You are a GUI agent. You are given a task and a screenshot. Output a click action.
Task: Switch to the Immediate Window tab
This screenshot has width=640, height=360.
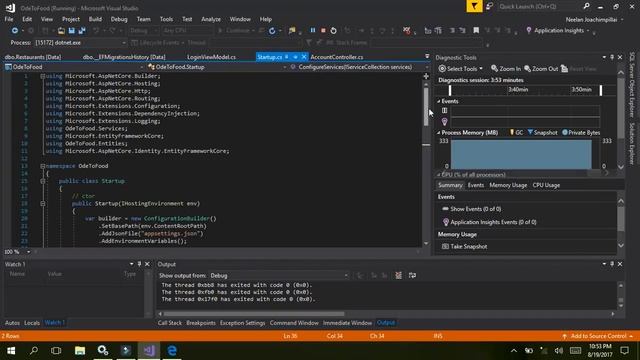pos(347,323)
